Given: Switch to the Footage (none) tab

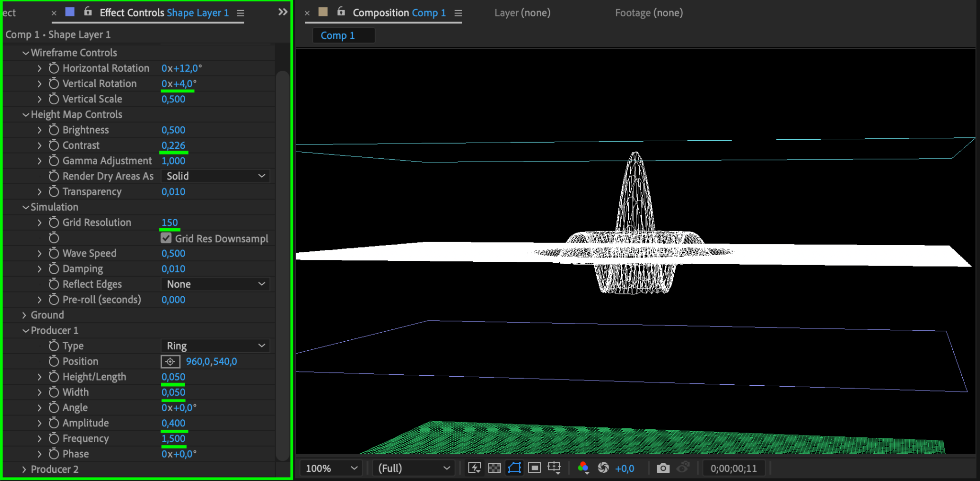Looking at the screenshot, I should click(648, 13).
